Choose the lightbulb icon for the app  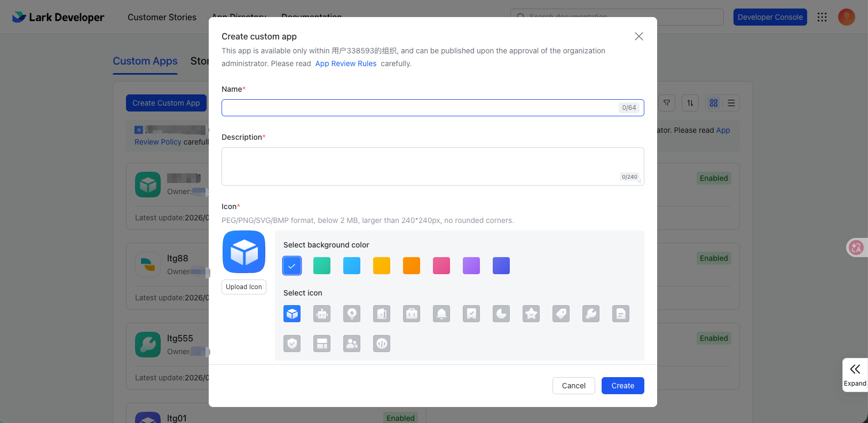tap(352, 314)
